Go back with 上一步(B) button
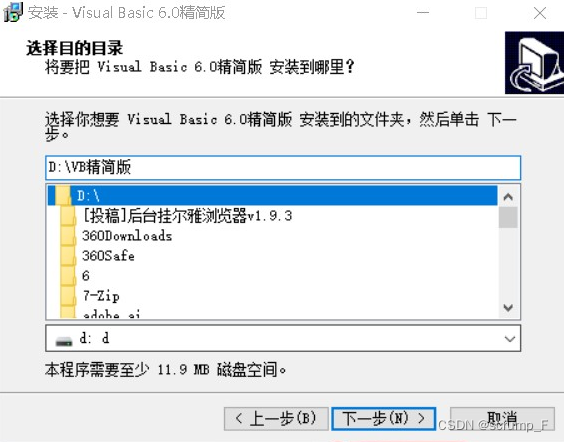The width and height of the screenshot is (564, 442). tap(276, 419)
